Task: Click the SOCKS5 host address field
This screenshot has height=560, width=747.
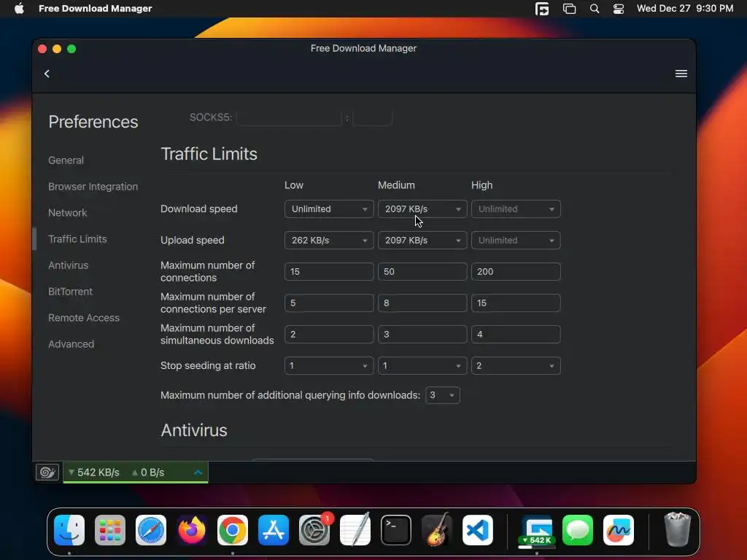Action: (289, 117)
